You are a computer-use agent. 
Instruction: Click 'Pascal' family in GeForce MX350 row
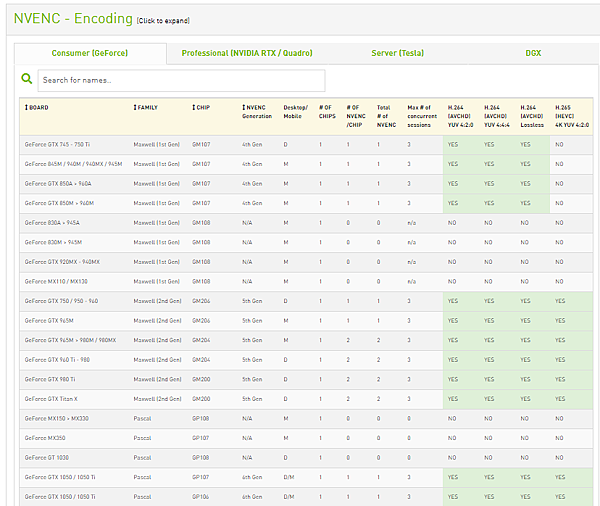(x=142, y=438)
